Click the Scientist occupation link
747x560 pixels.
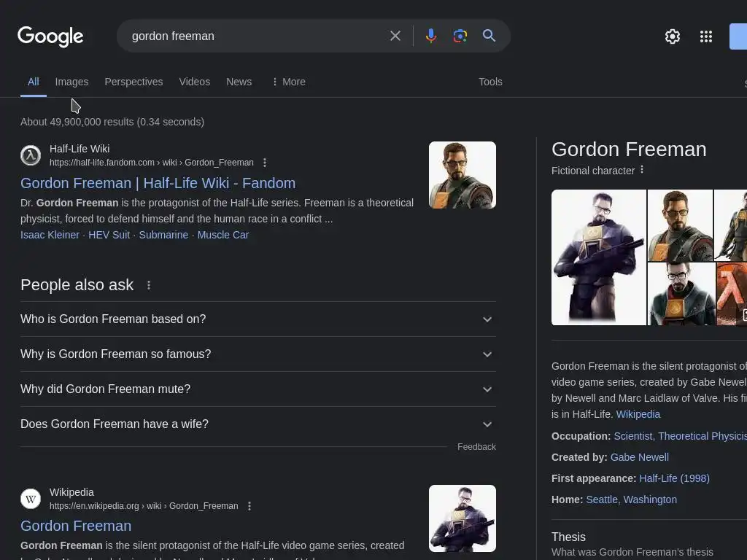tap(632, 436)
